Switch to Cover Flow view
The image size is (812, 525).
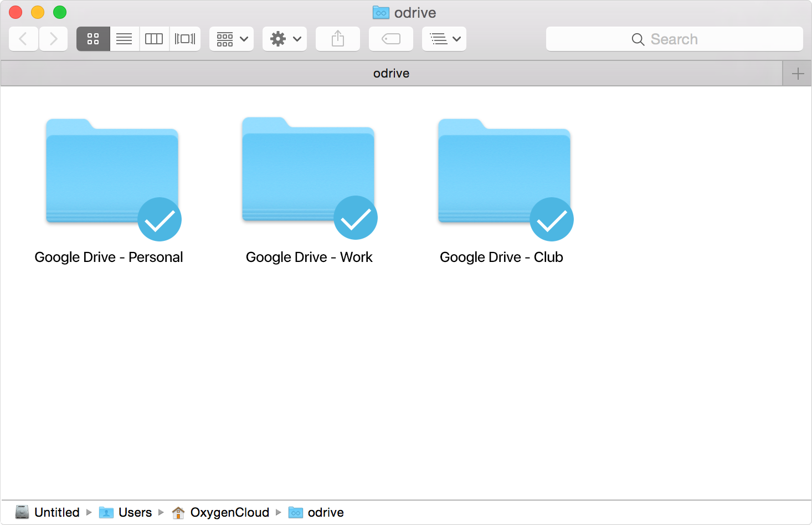pyautogui.click(x=185, y=39)
